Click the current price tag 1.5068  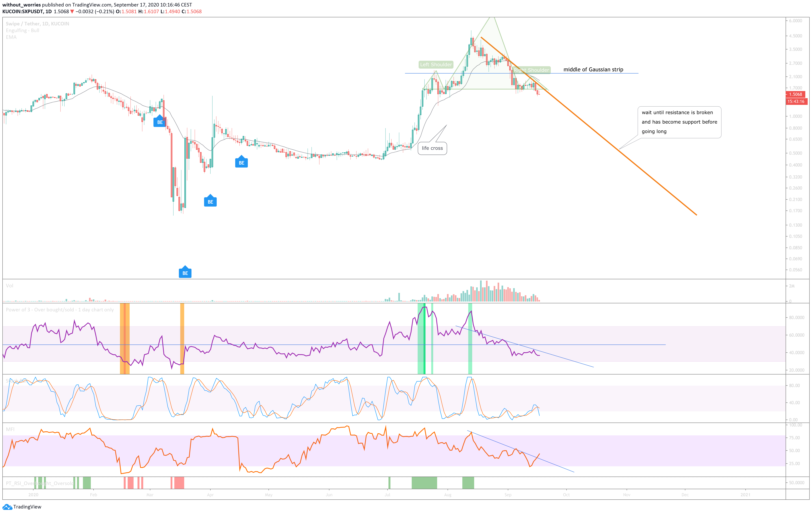click(x=795, y=94)
